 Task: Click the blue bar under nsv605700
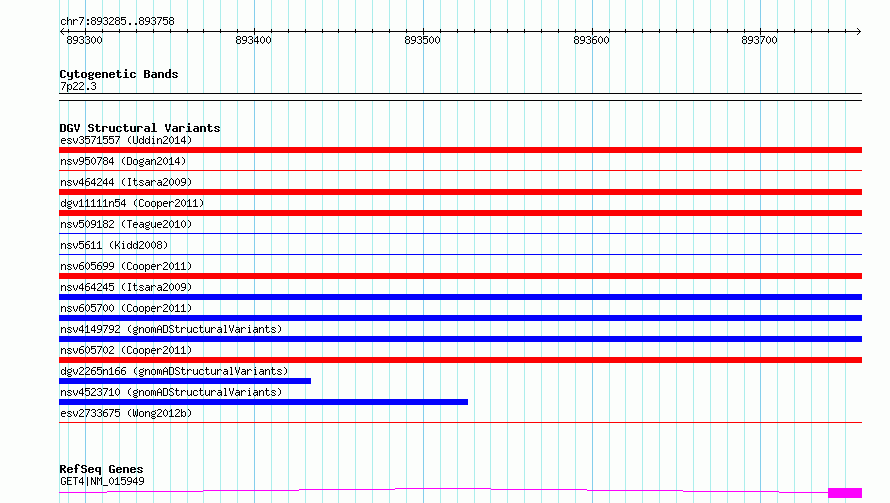[x=460, y=318]
